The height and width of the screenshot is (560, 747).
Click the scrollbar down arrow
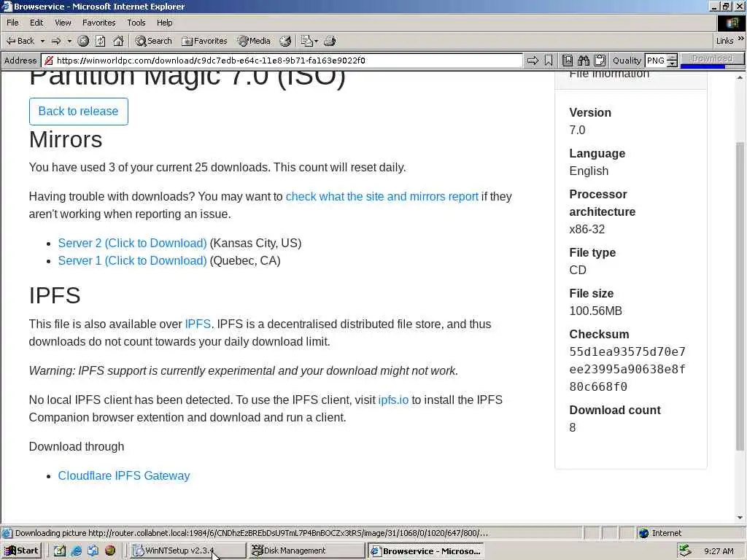click(x=740, y=517)
